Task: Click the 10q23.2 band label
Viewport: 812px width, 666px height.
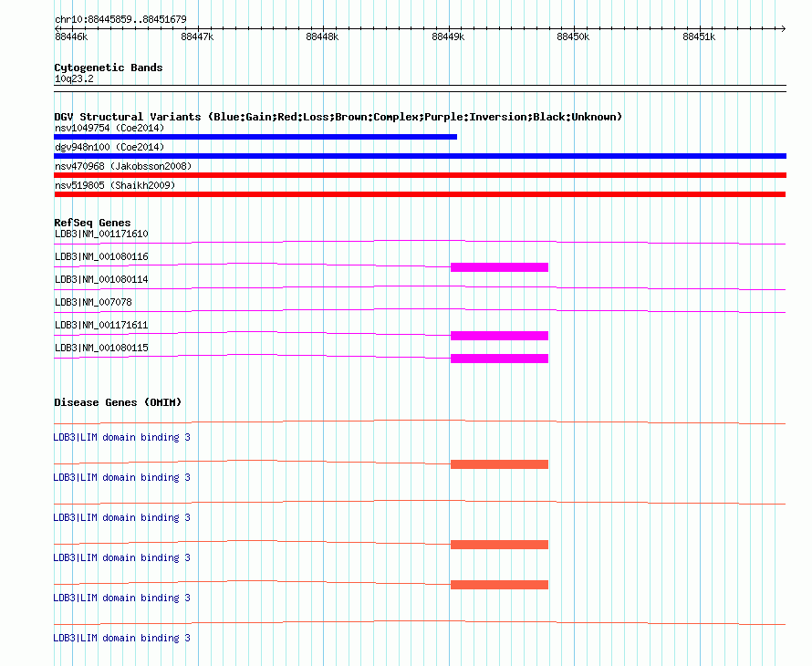Action: click(x=74, y=78)
